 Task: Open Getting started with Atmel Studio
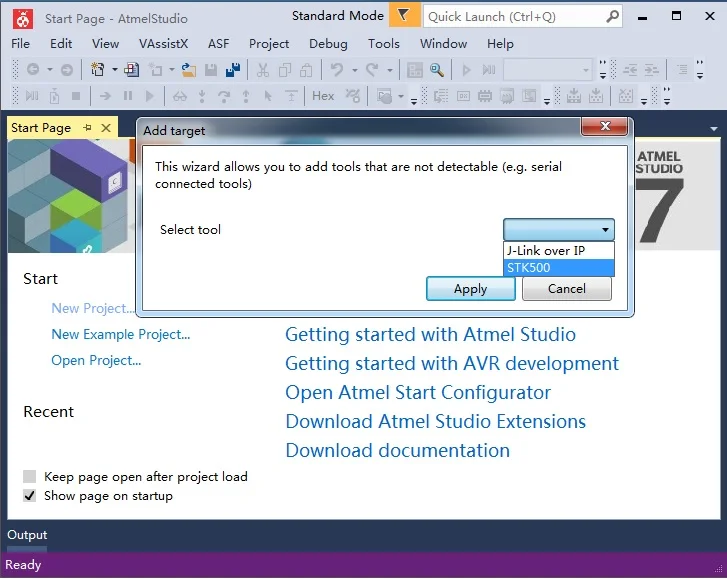coord(430,334)
